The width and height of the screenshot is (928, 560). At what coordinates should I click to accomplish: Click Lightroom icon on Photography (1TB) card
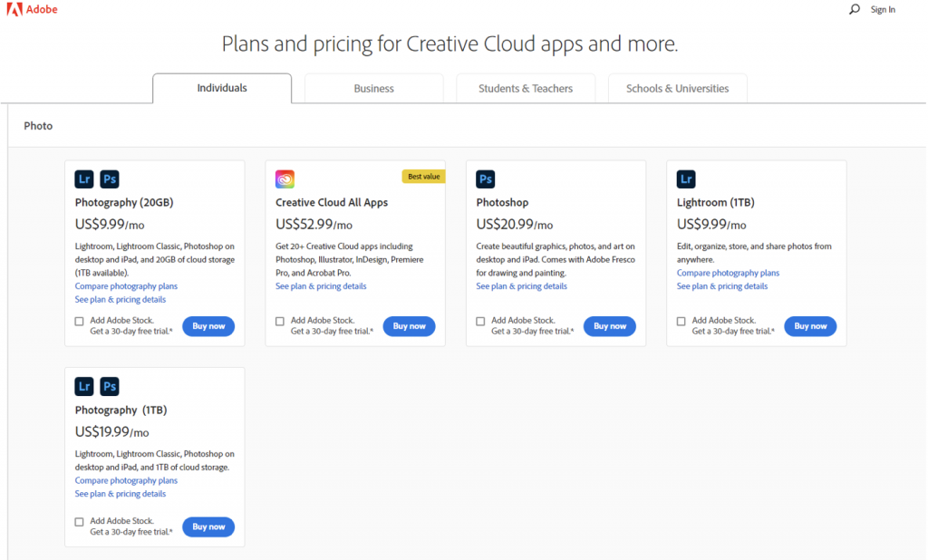pos(84,387)
